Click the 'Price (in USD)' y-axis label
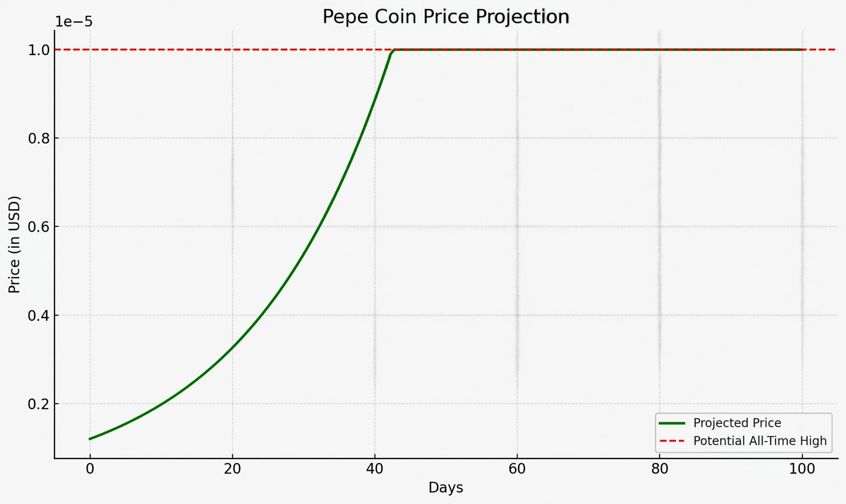Screen dimensions: 846x504 click(x=15, y=244)
